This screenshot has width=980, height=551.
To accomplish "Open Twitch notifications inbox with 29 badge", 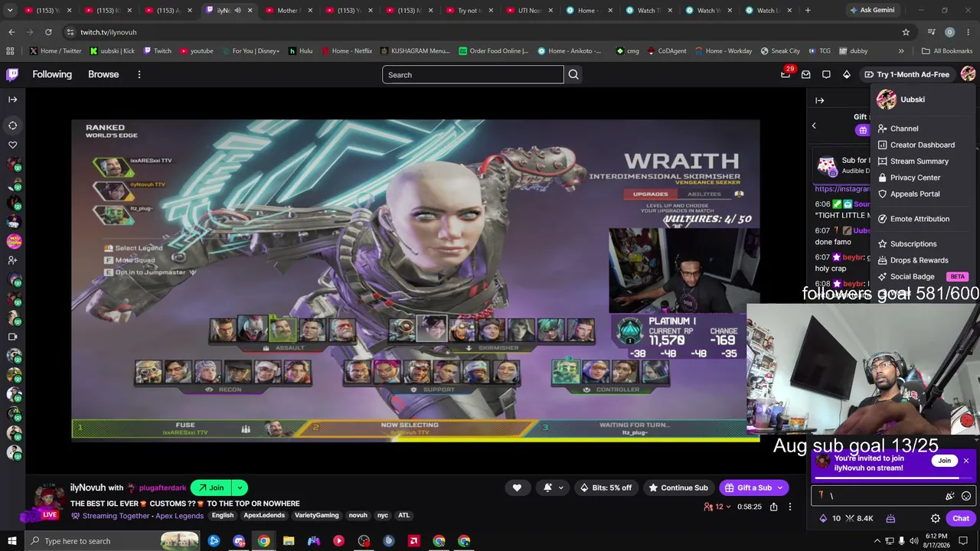I will 786,74.
